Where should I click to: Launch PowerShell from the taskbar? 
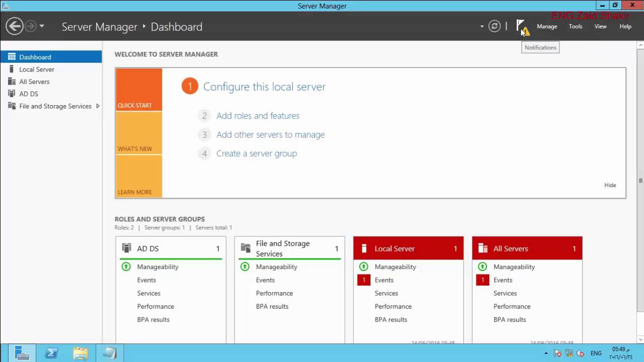(51, 353)
